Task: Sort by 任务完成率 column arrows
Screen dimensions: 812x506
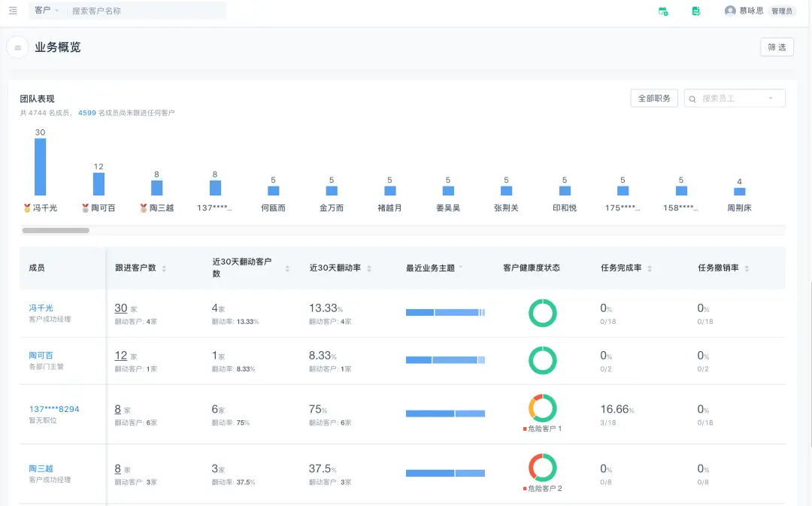Action: click(x=650, y=268)
